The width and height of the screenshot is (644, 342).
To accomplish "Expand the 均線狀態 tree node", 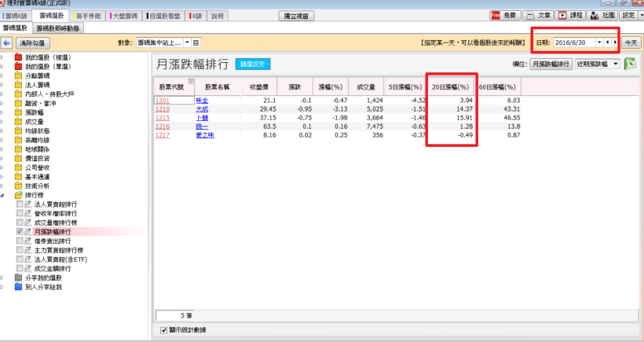I will (2, 131).
